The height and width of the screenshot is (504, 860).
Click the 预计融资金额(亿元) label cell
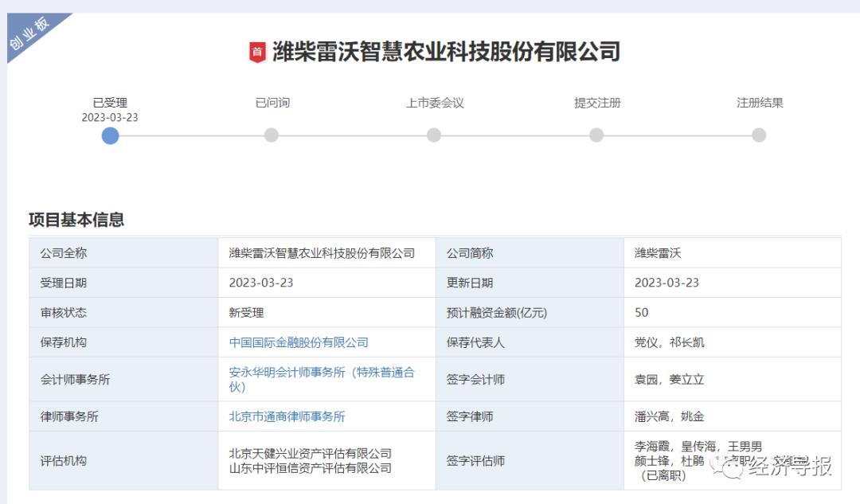[x=530, y=313]
